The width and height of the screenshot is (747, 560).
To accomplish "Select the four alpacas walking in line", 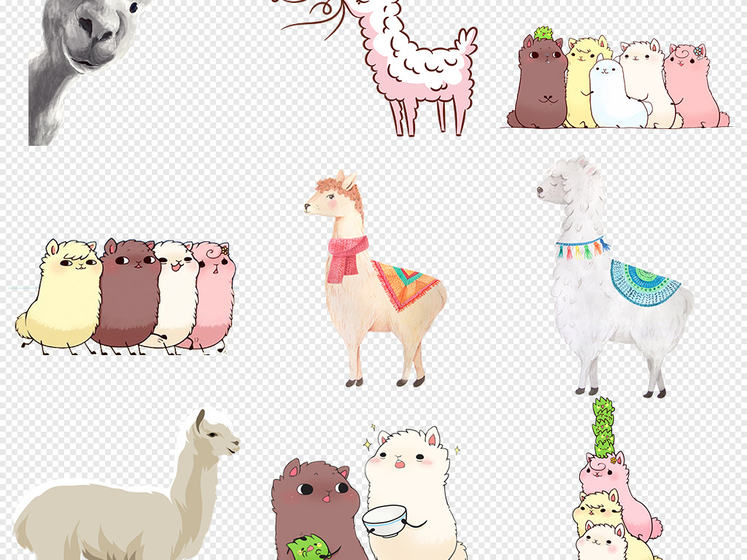I will tap(125, 297).
